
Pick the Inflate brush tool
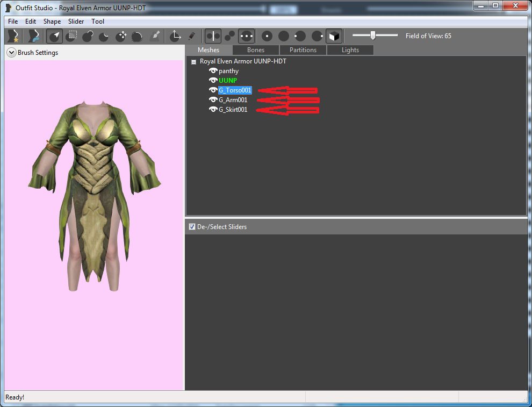(88, 36)
